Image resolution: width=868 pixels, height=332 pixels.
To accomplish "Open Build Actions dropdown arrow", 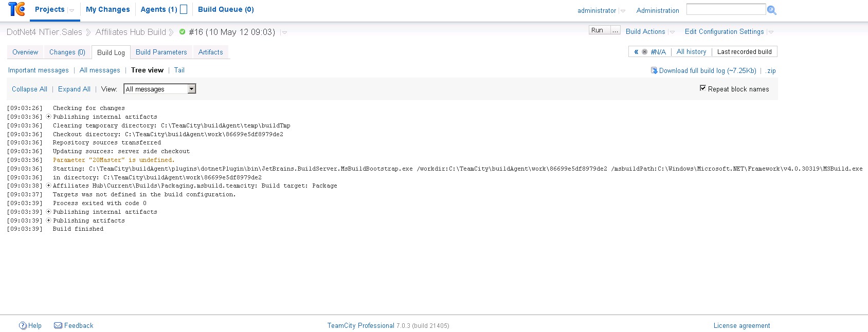I will [672, 32].
